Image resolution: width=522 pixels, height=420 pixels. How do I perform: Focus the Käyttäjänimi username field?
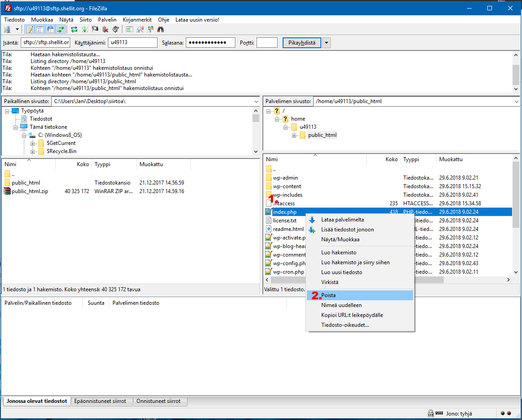132,43
